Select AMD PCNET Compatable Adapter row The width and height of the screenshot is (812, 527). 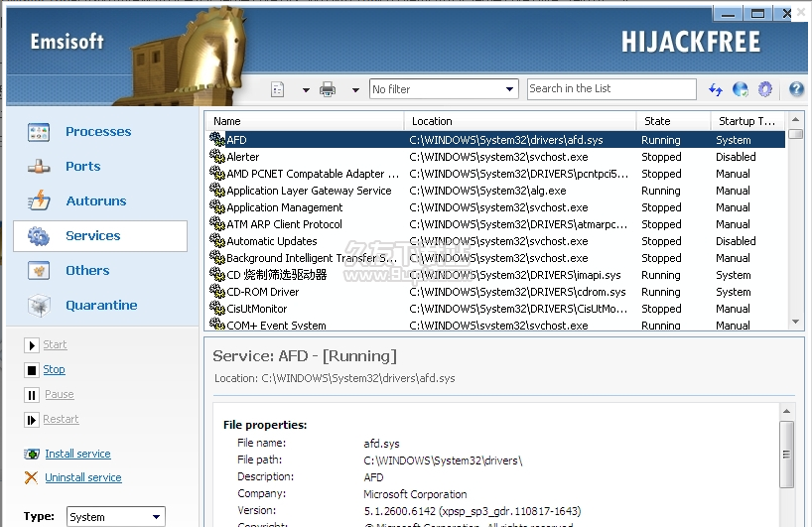tap(495, 174)
